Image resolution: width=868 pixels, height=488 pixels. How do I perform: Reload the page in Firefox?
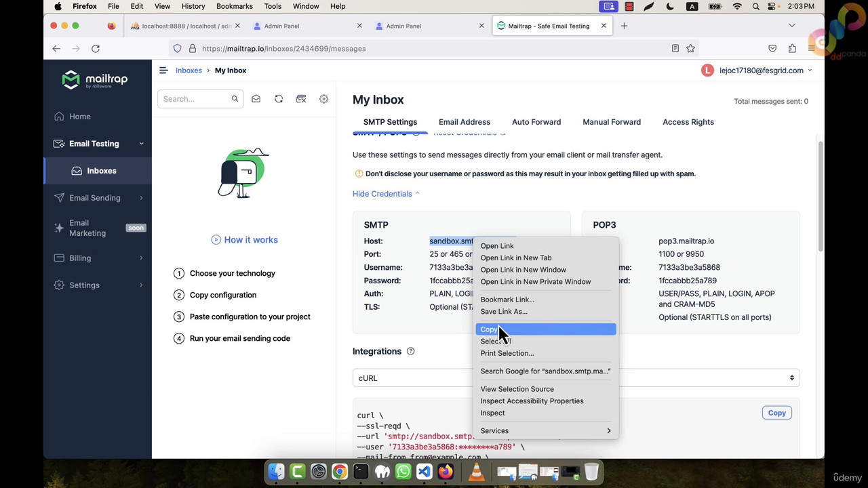click(x=96, y=49)
